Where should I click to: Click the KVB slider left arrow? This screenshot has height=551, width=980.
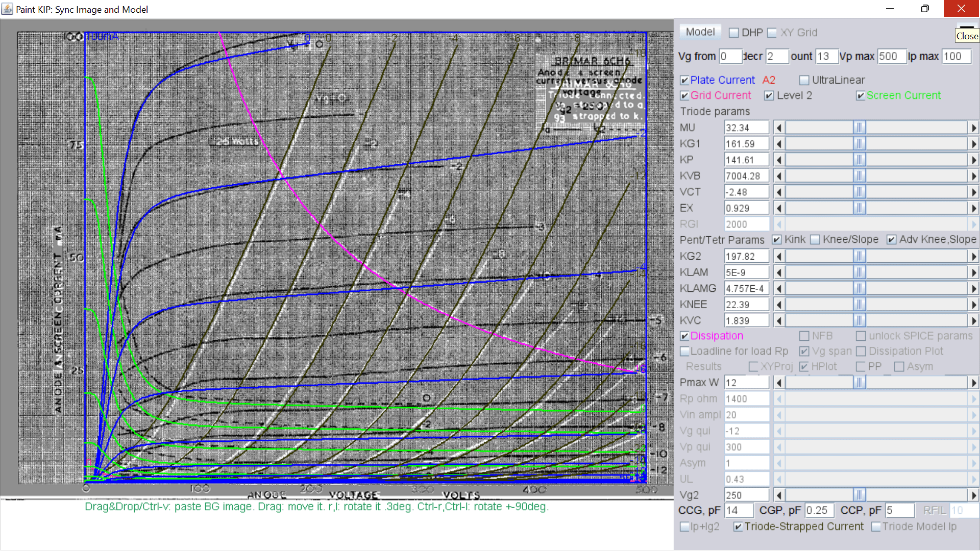coord(779,176)
